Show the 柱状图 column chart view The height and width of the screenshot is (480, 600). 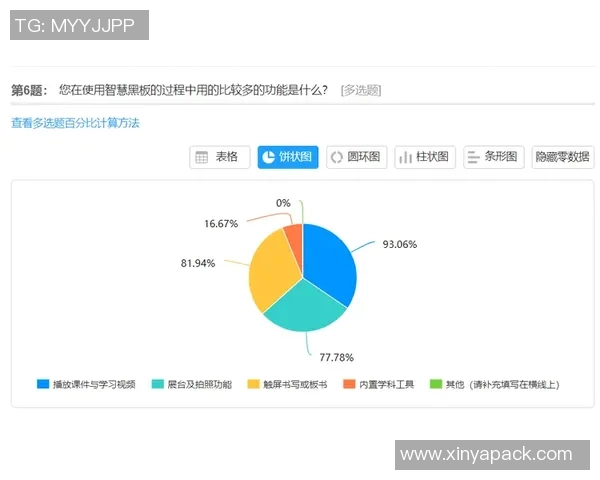425,157
